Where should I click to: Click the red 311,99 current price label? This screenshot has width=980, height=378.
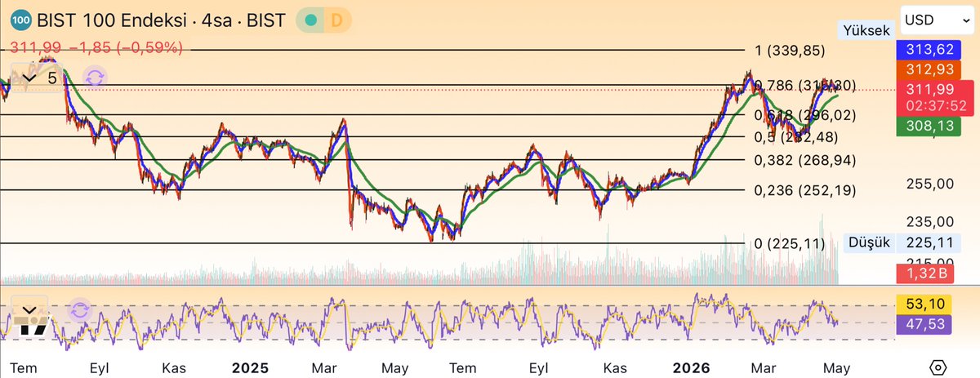pos(937,97)
